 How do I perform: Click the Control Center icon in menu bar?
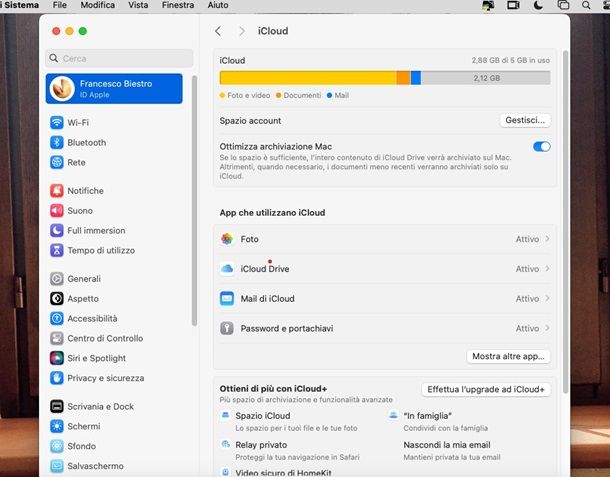click(x=605, y=5)
